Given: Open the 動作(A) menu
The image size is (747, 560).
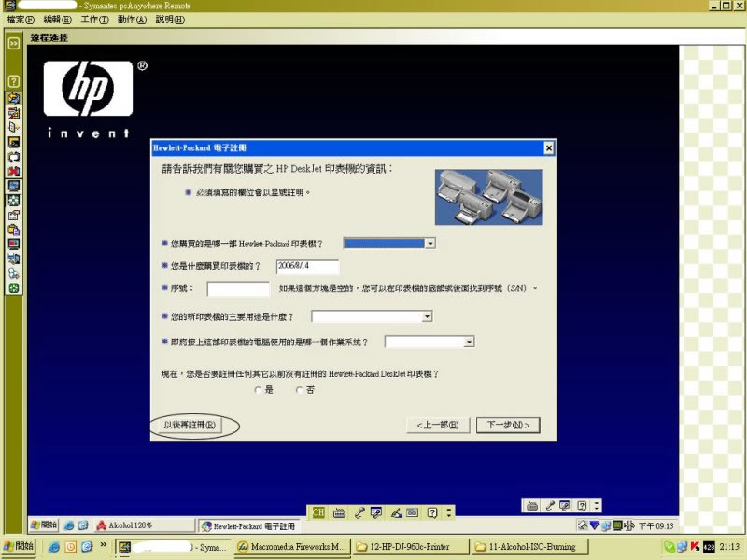Looking at the screenshot, I should click(x=132, y=20).
